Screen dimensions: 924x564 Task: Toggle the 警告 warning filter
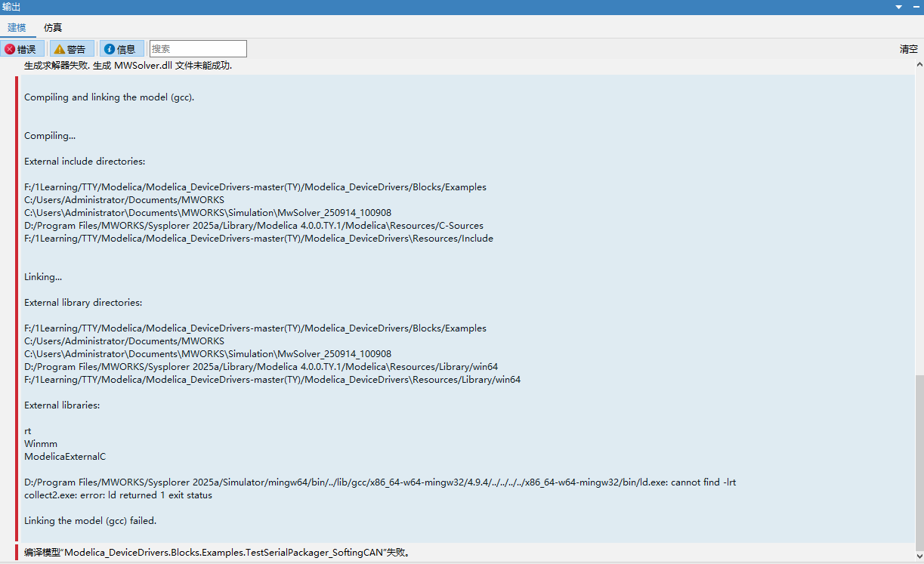pos(70,49)
